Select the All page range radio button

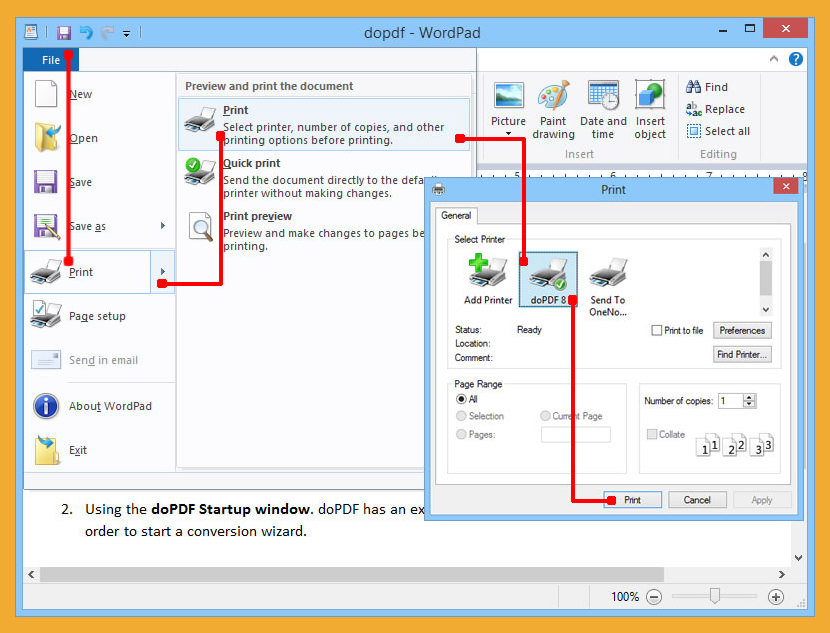pyautogui.click(x=461, y=399)
